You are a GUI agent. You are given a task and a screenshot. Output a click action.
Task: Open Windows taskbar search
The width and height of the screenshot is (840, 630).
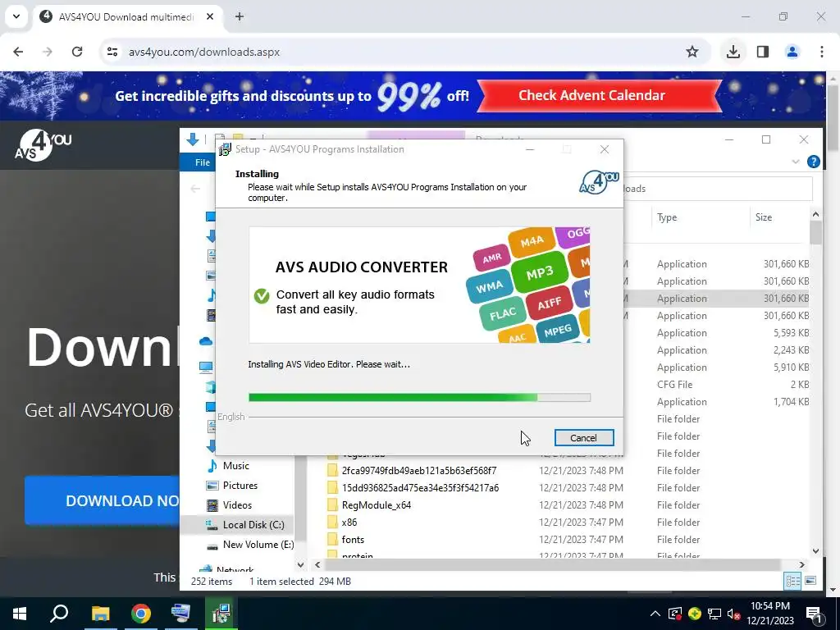[59, 614]
